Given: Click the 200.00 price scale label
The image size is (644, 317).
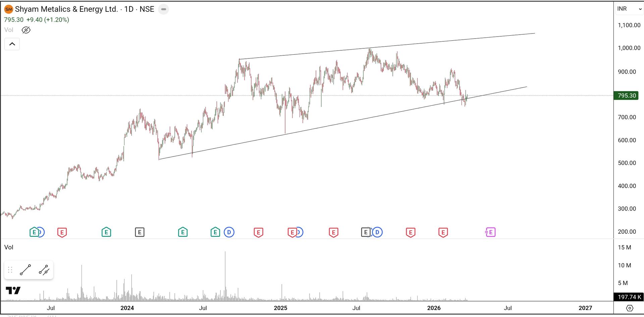Looking at the screenshot, I should pos(627,231).
